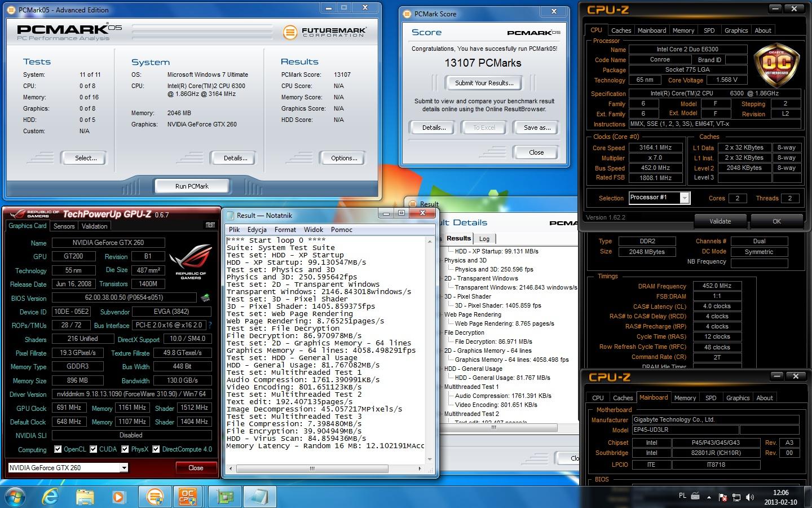This screenshot has height=508, width=812.
Task: Click the volume speaker tray icon
Action: tap(749, 497)
